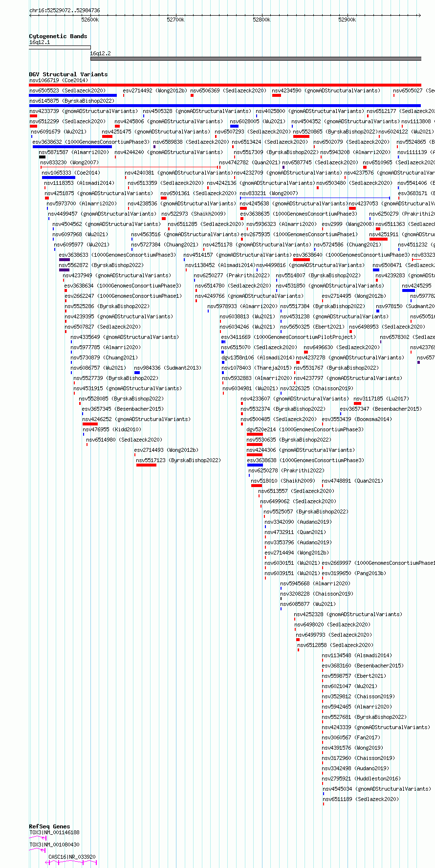435x868 pixels.
Task: Open variant dgv1358n106 (Alsmadi2014)
Action: coord(258,357)
